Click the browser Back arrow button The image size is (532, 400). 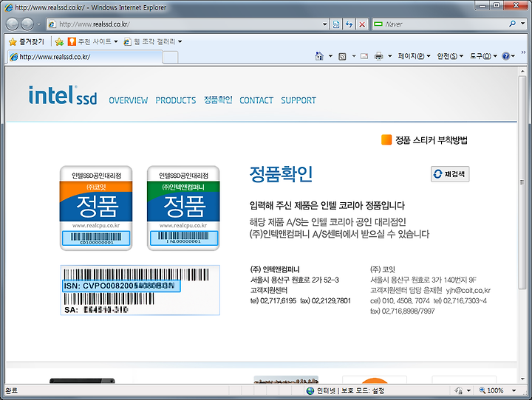13,24
